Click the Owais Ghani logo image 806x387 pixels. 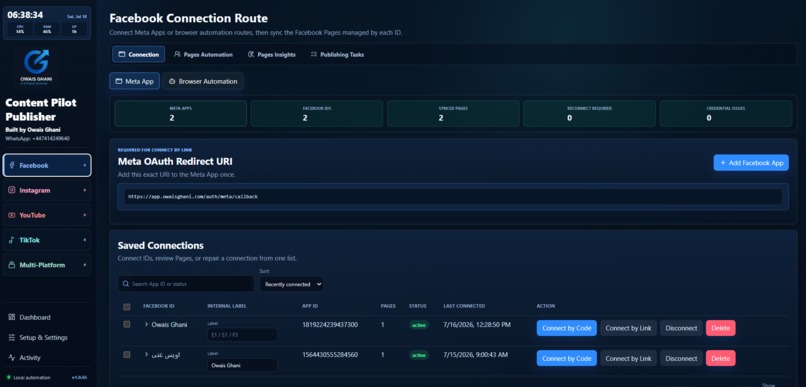36,67
